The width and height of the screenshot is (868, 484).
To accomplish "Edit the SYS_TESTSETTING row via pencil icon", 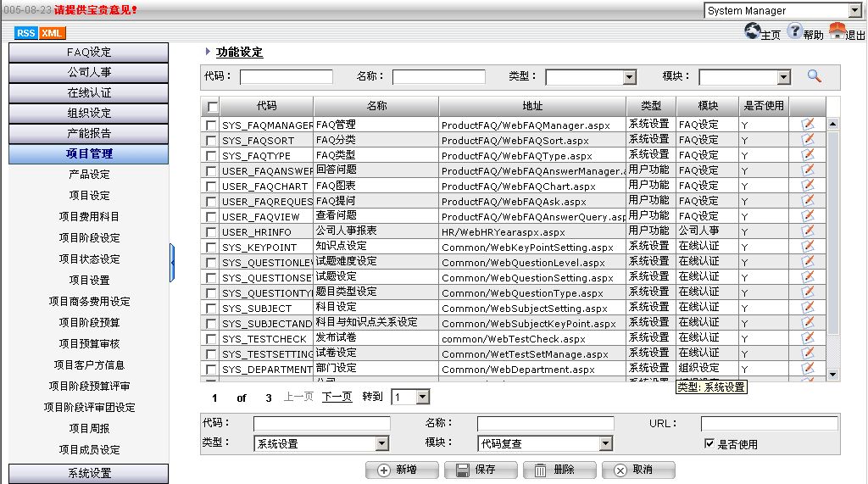I will click(808, 353).
